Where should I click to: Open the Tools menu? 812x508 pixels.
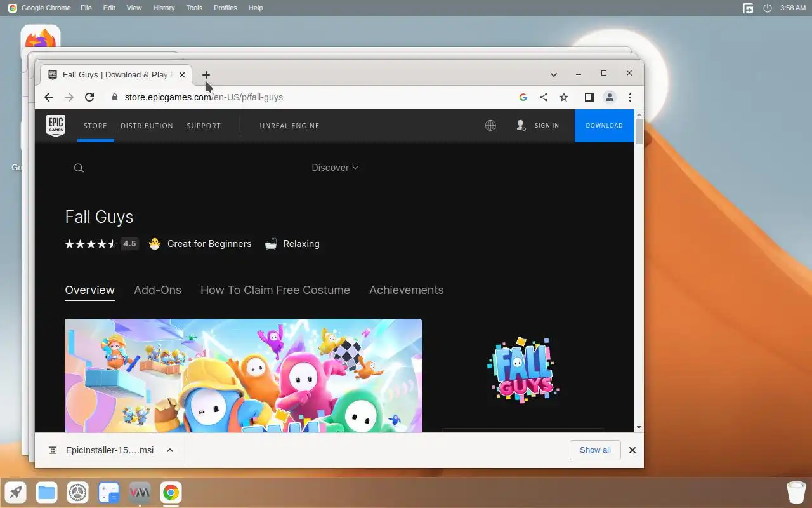tap(194, 8)
